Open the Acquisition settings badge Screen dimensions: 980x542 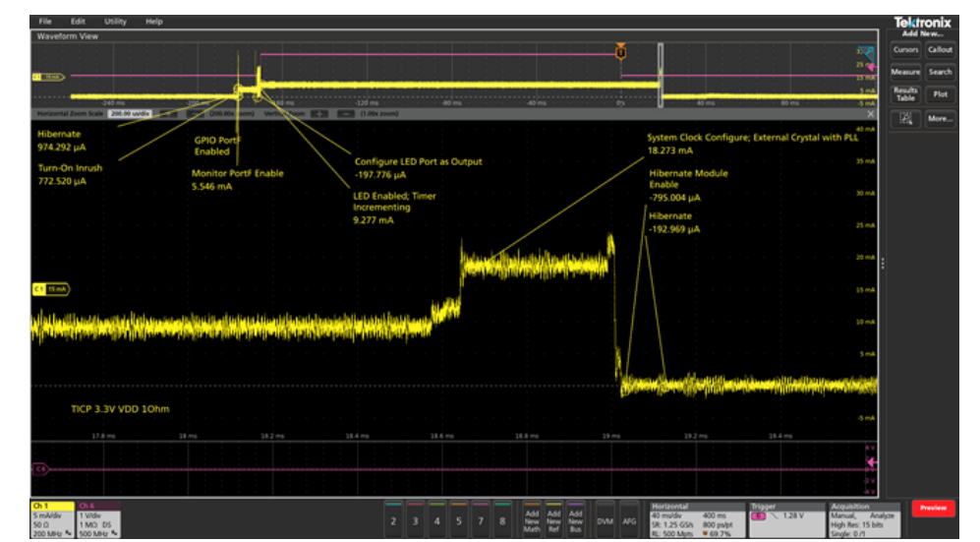click(864, 519)
